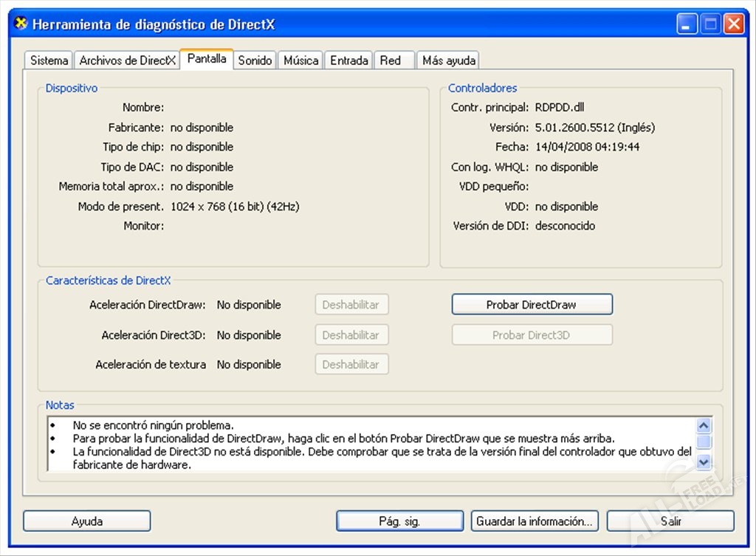
Task: Open the Sonido tab
Action: 255,61
